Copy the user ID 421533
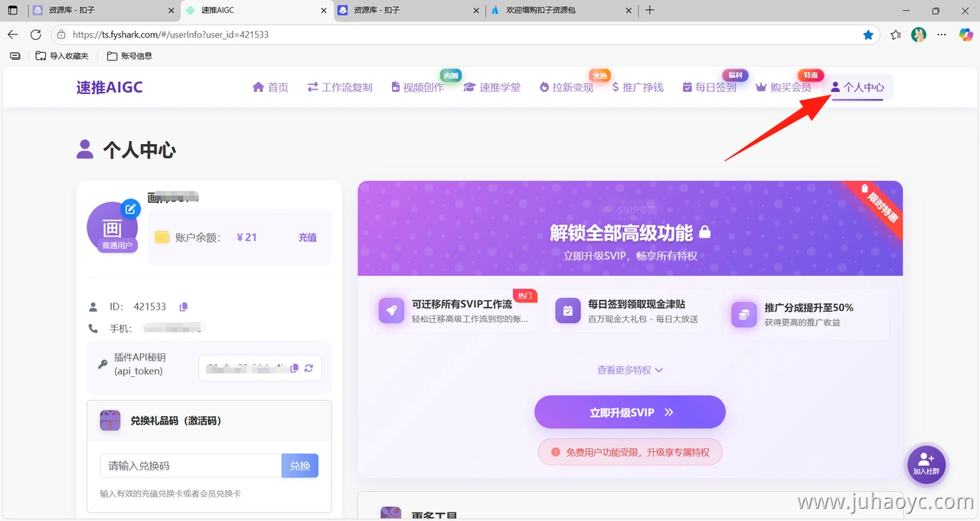 point(184,306)
